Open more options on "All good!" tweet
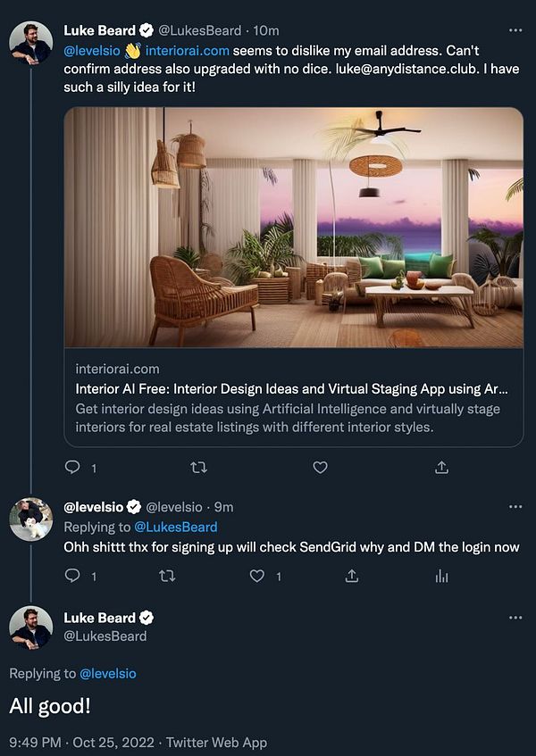This screenshot has width=536, height=756. tap(515, 618)
